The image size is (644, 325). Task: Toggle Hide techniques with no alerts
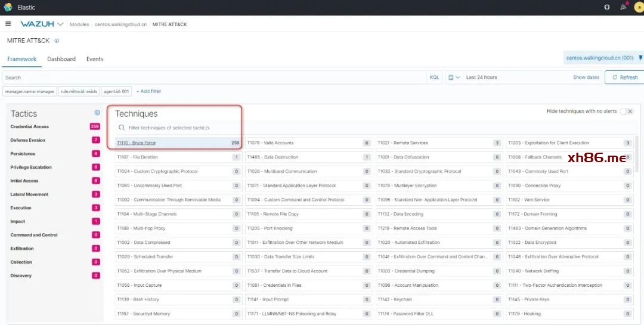pyautogui.click(x=626, y=112)
